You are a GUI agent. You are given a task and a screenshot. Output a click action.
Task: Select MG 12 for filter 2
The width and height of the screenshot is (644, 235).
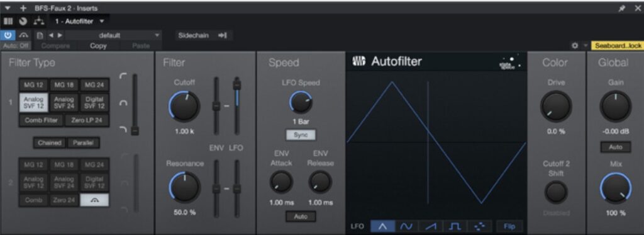[34, 165]
